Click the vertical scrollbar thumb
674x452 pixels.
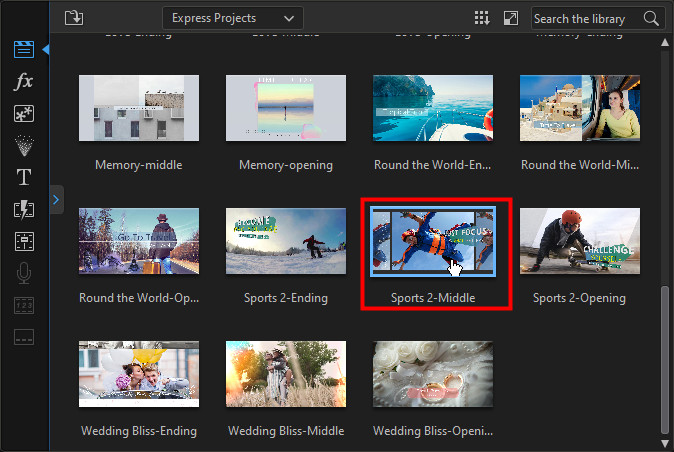click(x=665, y=360)
